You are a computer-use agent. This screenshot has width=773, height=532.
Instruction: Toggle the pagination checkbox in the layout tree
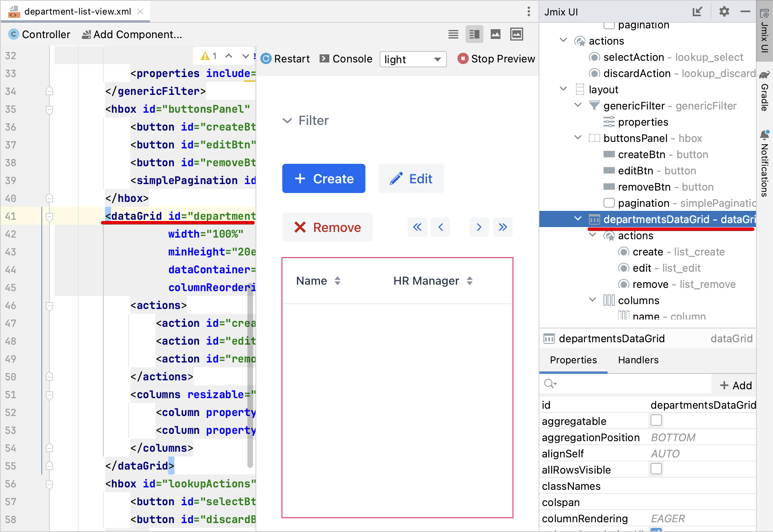[x=609, y=203]
